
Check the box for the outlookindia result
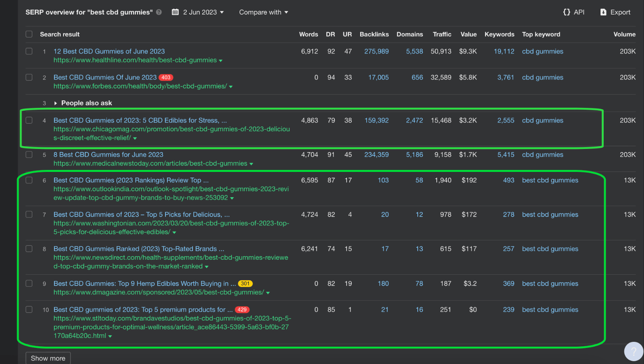tap(29, 180)
